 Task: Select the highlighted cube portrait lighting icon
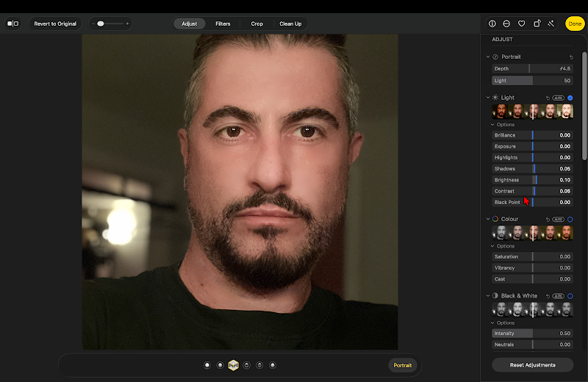pyautogui.click(x=233, y=365)
